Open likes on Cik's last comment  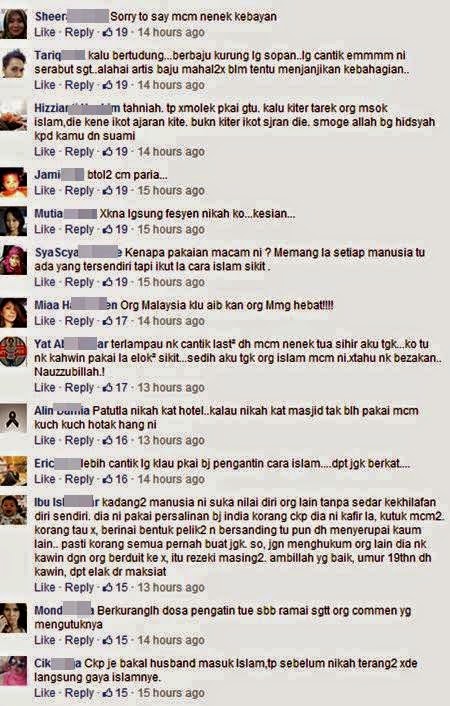115,693
